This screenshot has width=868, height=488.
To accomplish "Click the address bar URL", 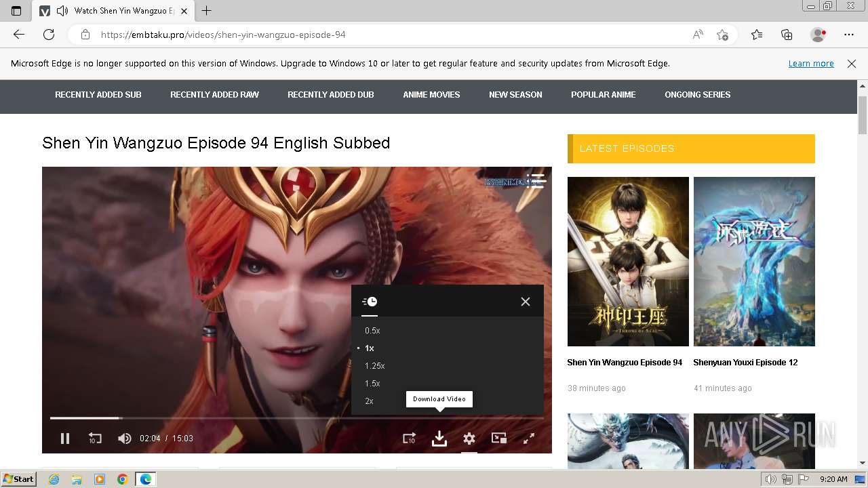I will tap(223, 35).
